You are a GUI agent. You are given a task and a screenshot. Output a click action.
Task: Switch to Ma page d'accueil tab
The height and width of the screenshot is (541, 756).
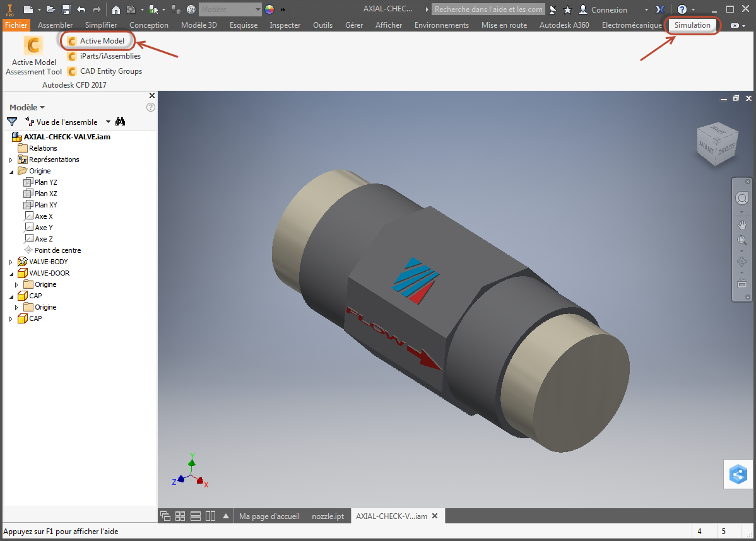pyautogui.click(x=269, y=516)
